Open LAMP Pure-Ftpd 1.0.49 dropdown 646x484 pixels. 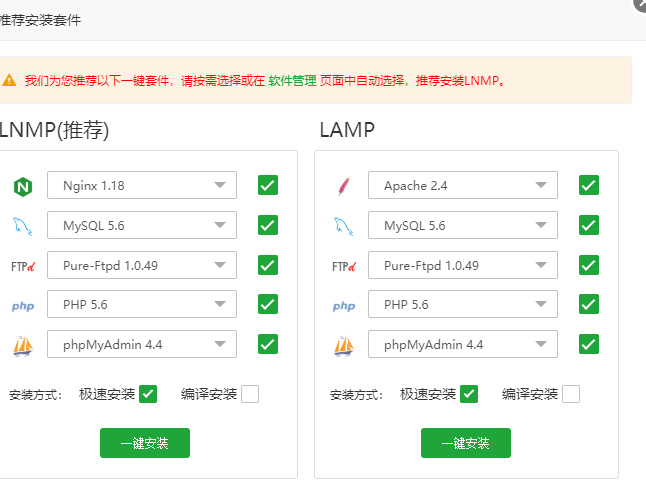click(x=463, y=265)
